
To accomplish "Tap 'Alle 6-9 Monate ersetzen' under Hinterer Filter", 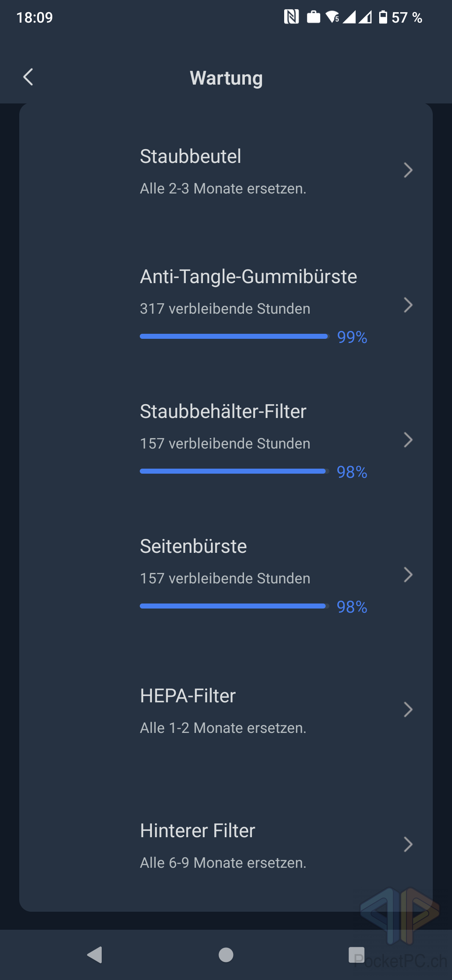I will pyautogui.click(x=223, y=863).
